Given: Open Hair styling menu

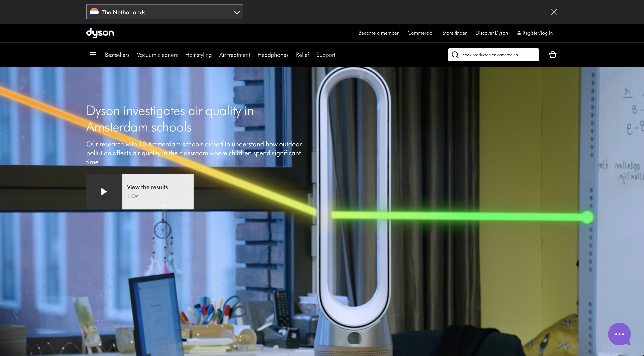Looking at the screenshot, I should pos(199,55).
